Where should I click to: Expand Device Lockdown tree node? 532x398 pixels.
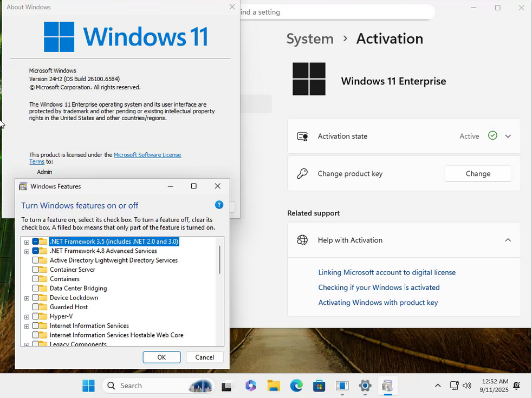(27, 298)
